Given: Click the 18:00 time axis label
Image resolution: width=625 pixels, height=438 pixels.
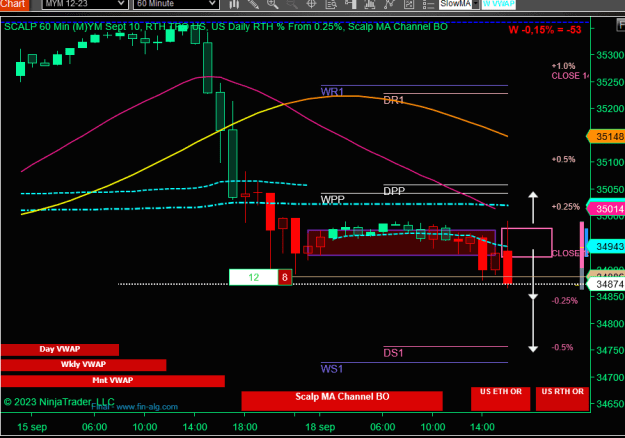Looking at the screenshot, I should click(245, 427).
